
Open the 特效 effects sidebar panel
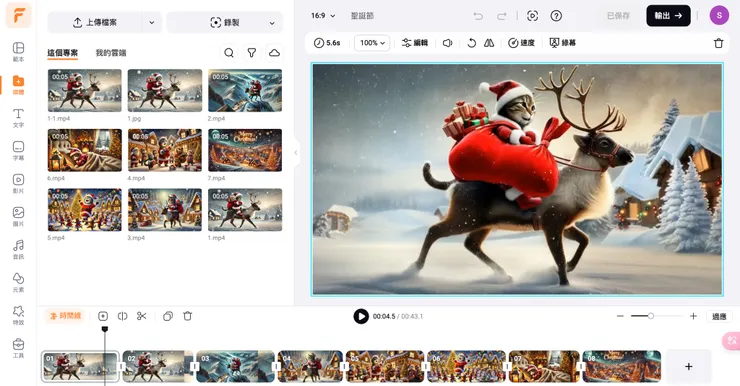point(18,315)
